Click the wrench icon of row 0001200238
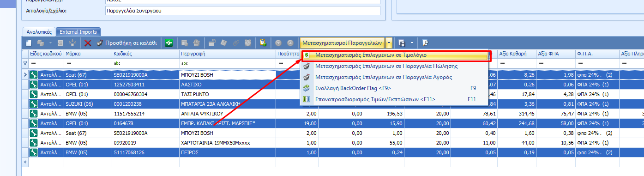Image resolution: width=644 pixels, height=176 pixels. click(x=33, y=104)
